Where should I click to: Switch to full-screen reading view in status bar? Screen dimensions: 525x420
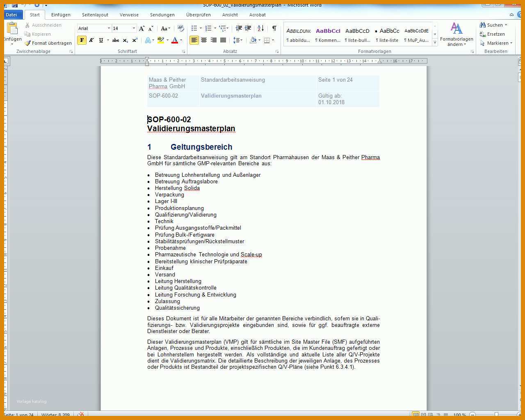click(x=423, y=415)
